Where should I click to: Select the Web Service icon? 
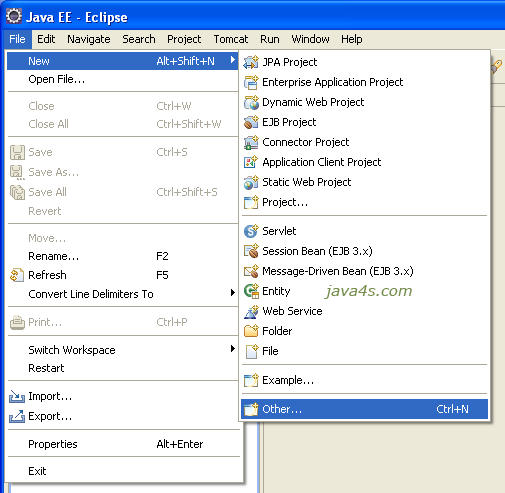251,311
